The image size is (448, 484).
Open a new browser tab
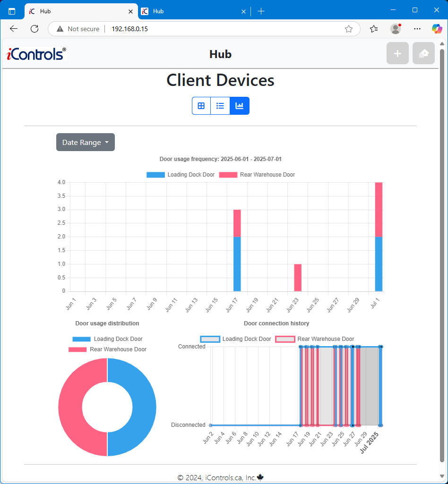261,11
